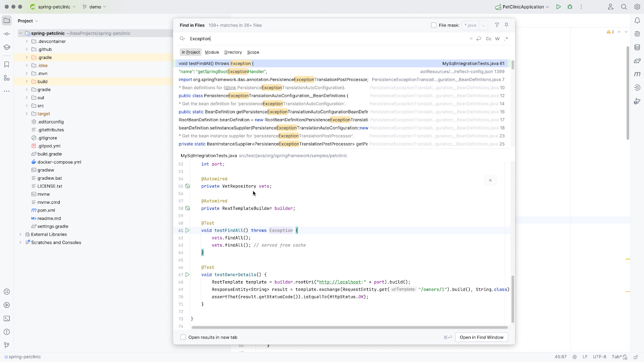Expand the src folder
The image size is (644, 362).
tap(27, 106)
